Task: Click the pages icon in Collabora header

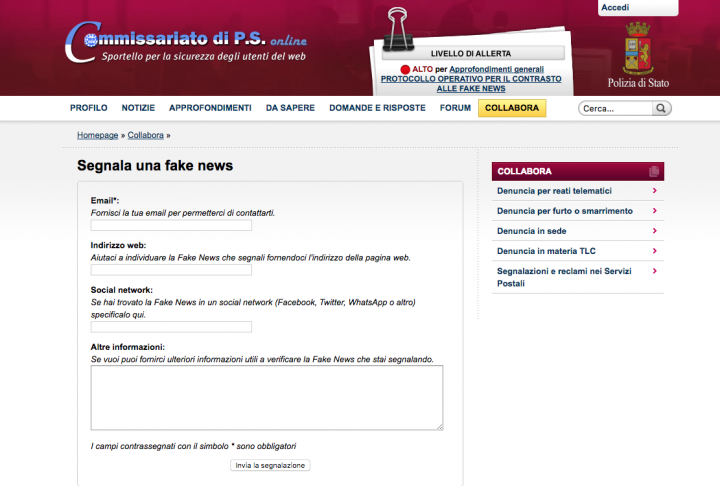Action: 654,171
